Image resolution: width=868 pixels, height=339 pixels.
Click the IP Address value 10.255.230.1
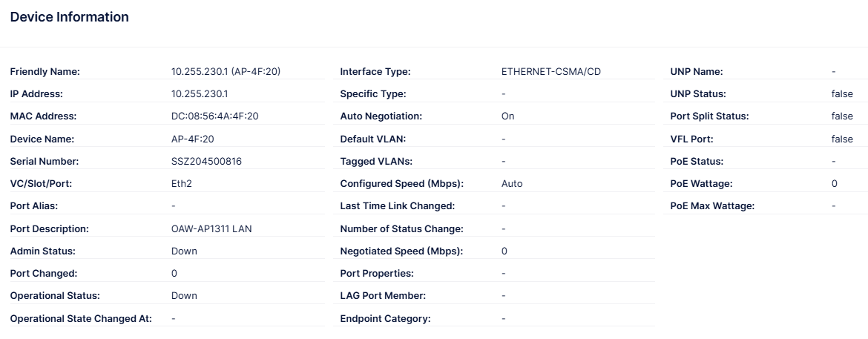[x=200, y=94]
